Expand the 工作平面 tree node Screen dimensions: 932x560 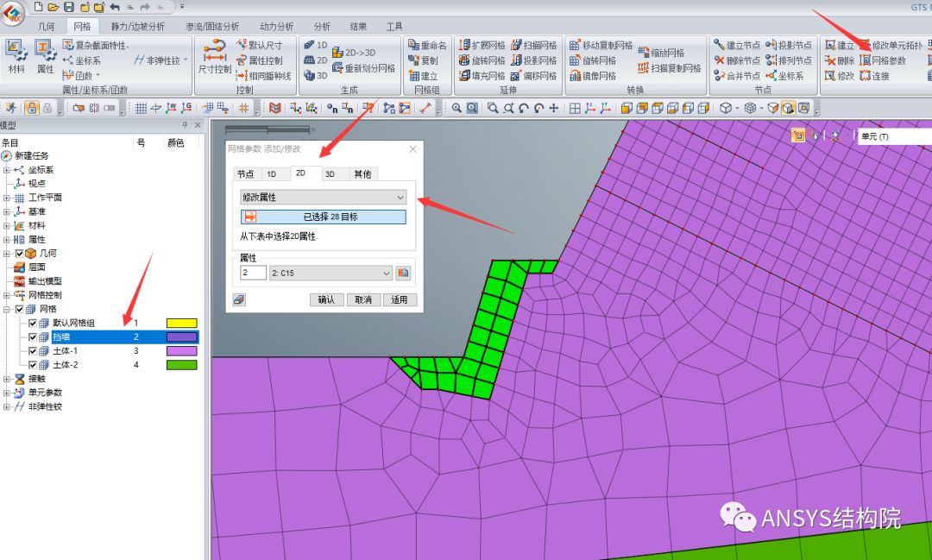click(7, 198)
